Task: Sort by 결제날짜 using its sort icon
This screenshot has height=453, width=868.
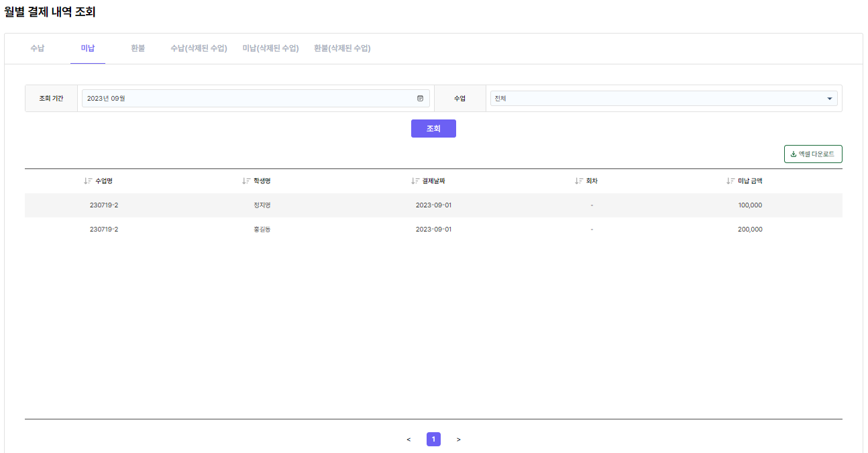Action: coord(415,181)
